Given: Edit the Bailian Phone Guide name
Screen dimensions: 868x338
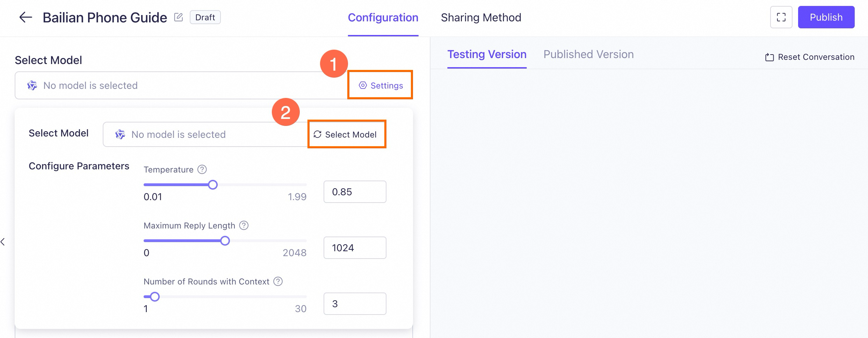Looking at the screenshot, I should tap(179, 17).
